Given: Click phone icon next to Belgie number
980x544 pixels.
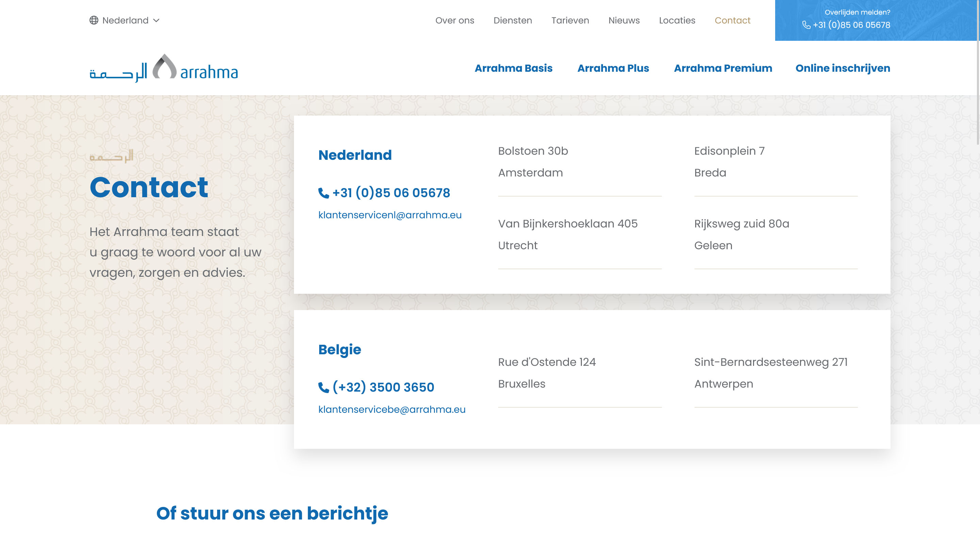Looking at the screenshot, I should 323,387.
